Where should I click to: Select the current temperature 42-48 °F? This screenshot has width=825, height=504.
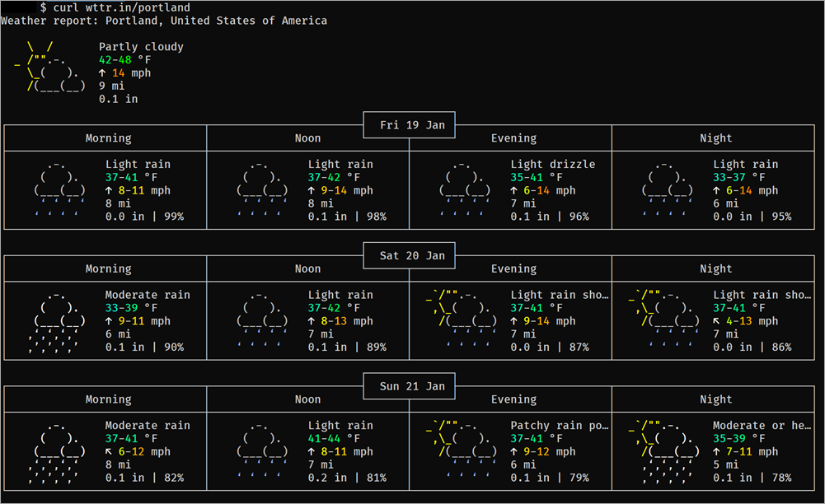click(x=124, y=60)
